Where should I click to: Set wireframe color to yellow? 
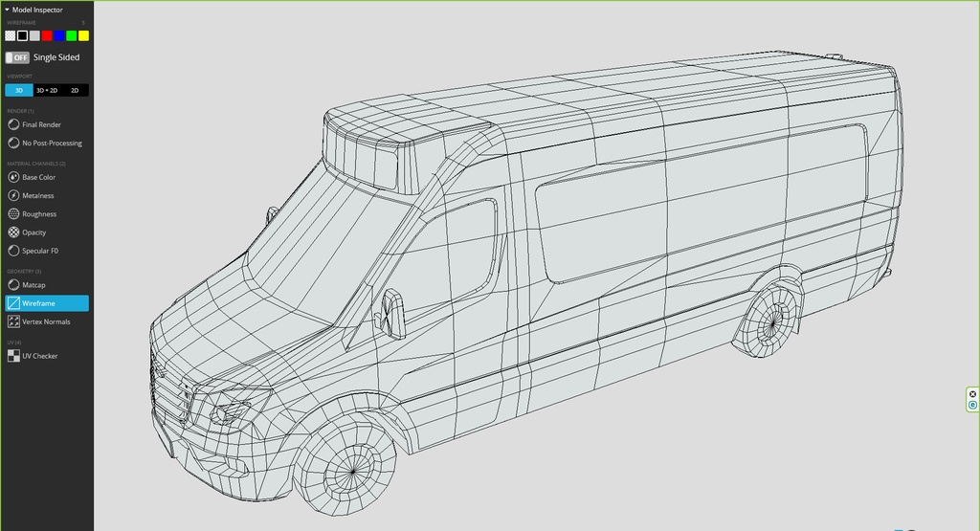click(x=83, y=35)
